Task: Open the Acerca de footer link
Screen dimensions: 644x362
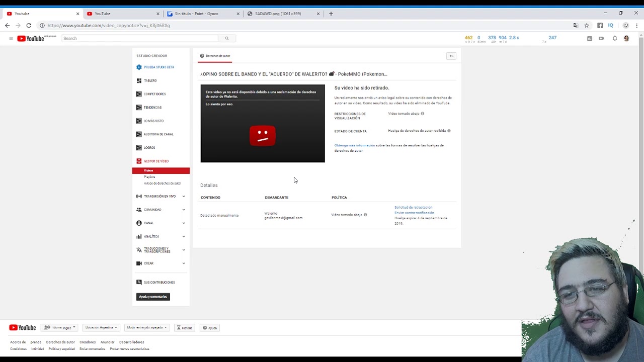Action: (18, 342)
